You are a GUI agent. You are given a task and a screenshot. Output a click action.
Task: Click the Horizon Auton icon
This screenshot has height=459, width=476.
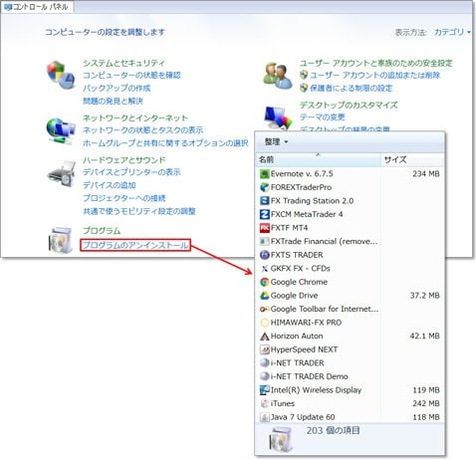click(265, 337)
